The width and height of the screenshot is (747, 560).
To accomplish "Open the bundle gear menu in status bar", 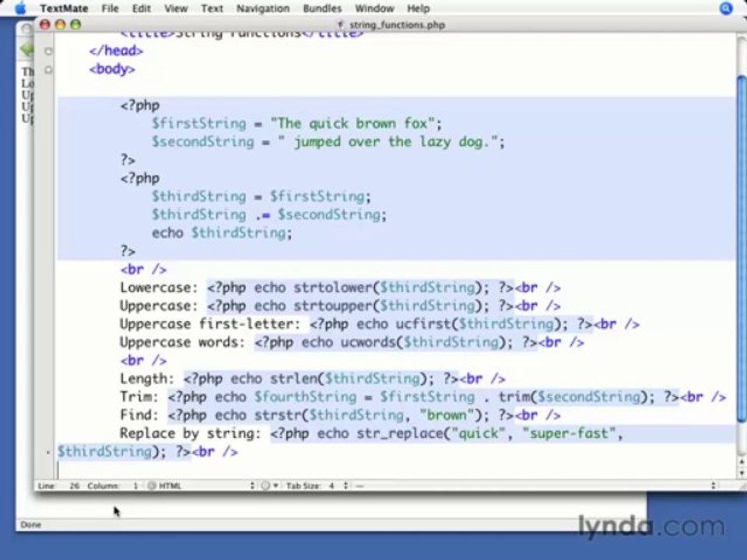I will [x=268, y=485].
